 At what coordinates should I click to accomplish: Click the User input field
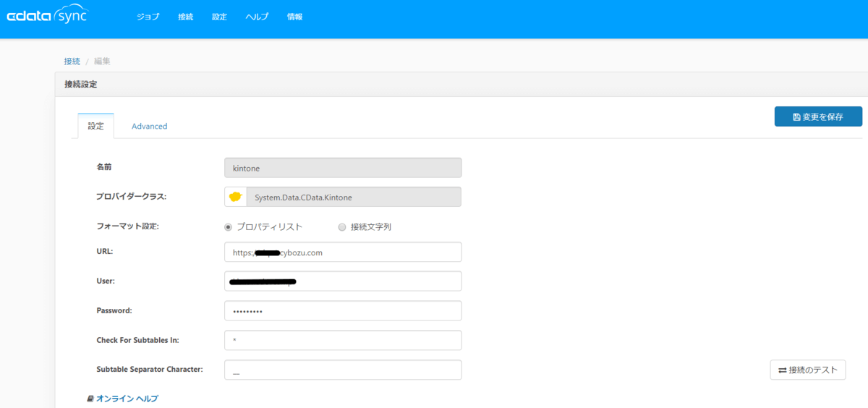[343, 281]
